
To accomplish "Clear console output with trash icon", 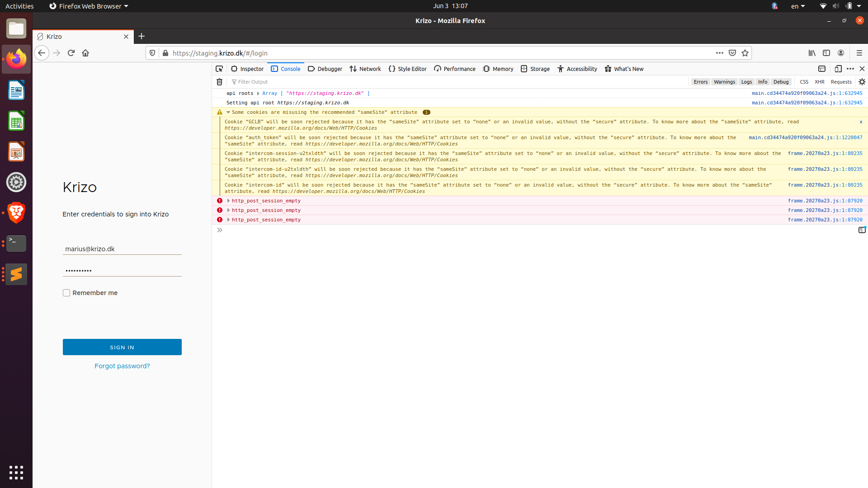I will point(220,82).
